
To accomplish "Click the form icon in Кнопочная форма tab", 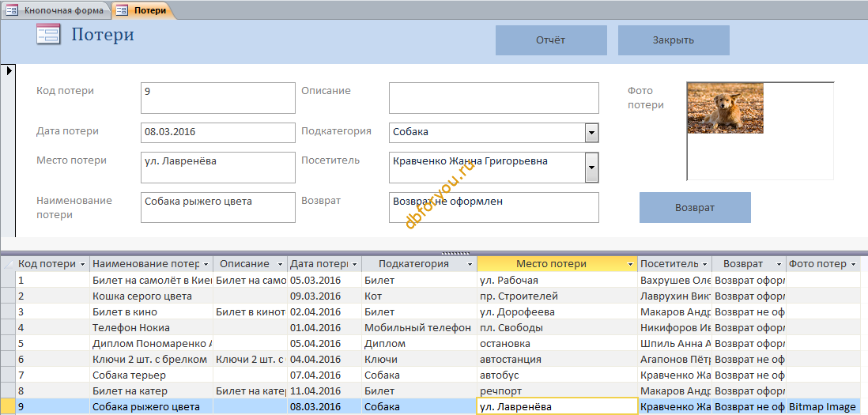I will click(12, 10).
